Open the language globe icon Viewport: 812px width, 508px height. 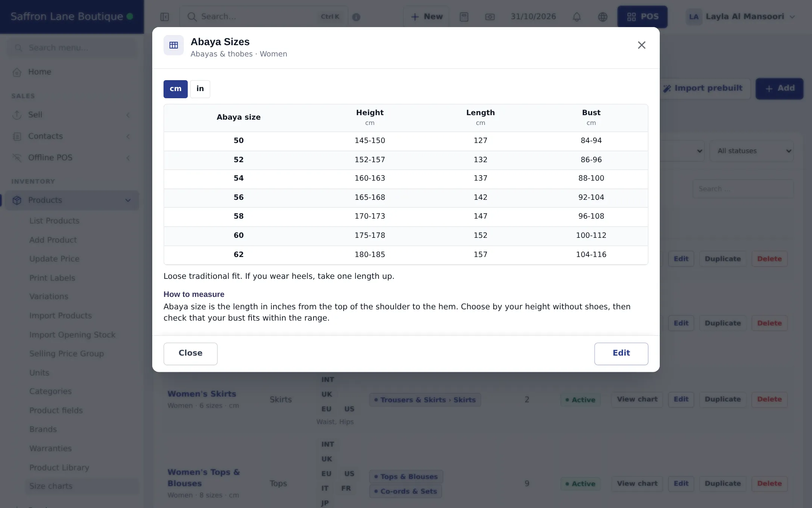point(603,17)
